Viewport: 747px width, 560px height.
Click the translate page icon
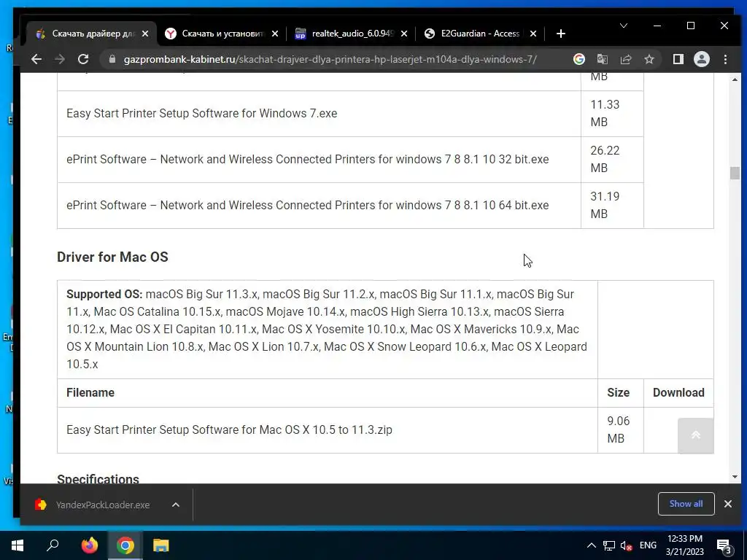(x=602, y=59)
